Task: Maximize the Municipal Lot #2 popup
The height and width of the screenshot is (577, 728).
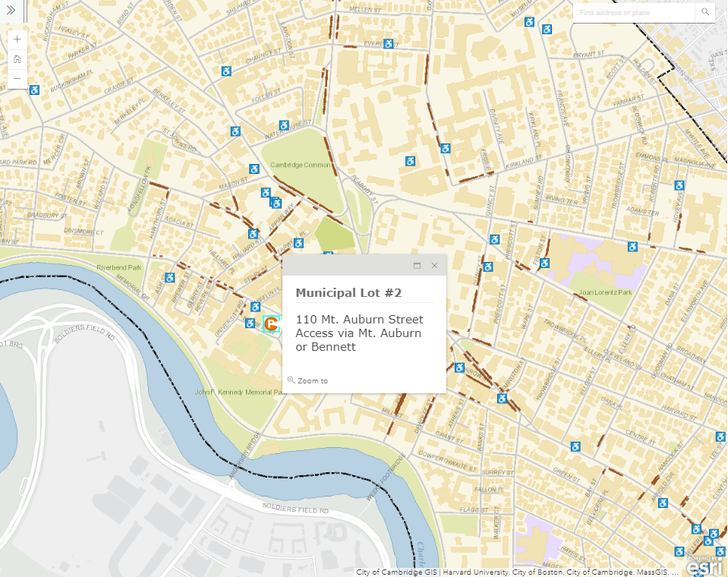Action: pyautogui.click(x=417, y=266)
